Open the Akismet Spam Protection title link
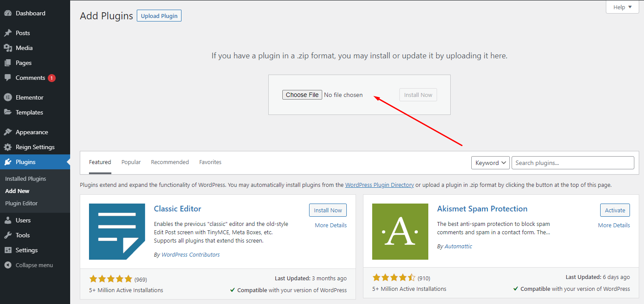The image size is (644, 304). (482, 209)
